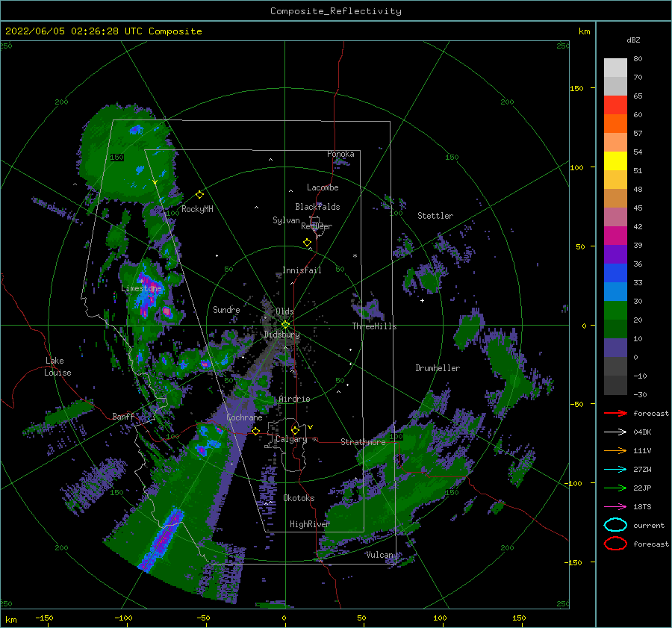This screenshot has width=672, height=628.
Task: Click the Calgary city boundary outline
Action: (x=287, y=444)
